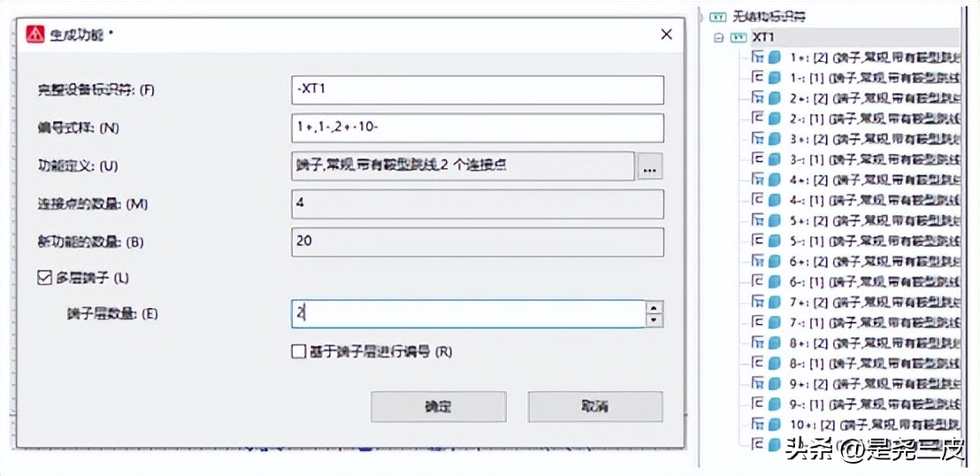The height and width of the screenshot is (476, 980).
Task: Click the terminal icon for 5- entry
Action: 757,240
